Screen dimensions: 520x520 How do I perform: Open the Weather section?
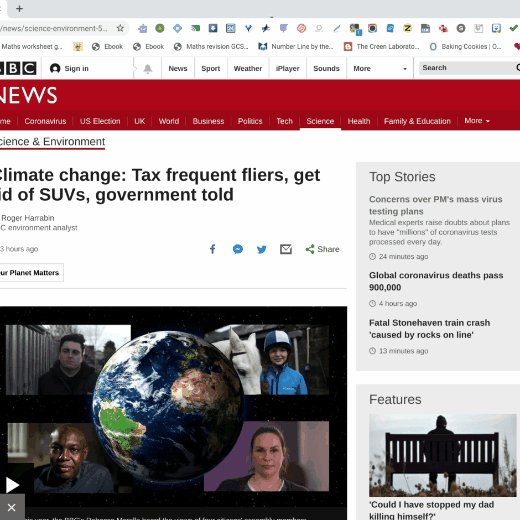coord(248,68)
